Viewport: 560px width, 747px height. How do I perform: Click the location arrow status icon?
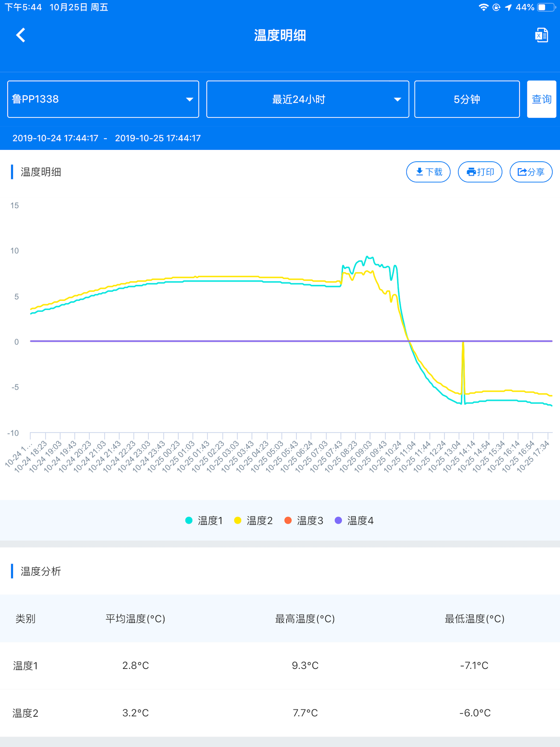pos(508,7)
